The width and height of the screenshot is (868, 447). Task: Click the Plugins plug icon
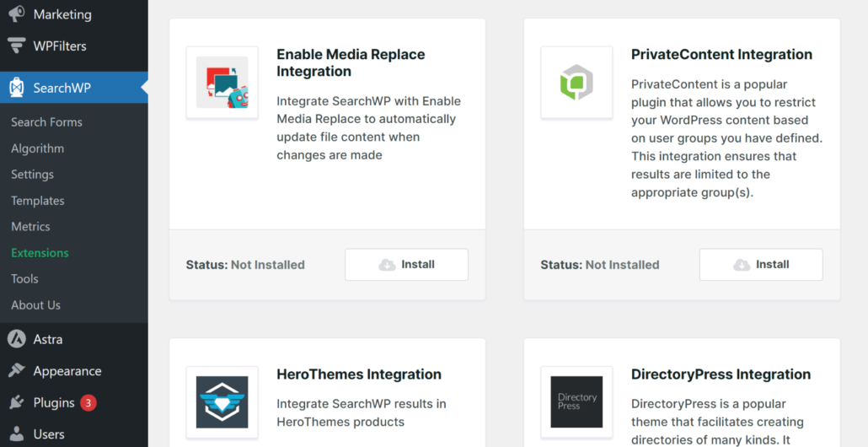coord(17,402)
